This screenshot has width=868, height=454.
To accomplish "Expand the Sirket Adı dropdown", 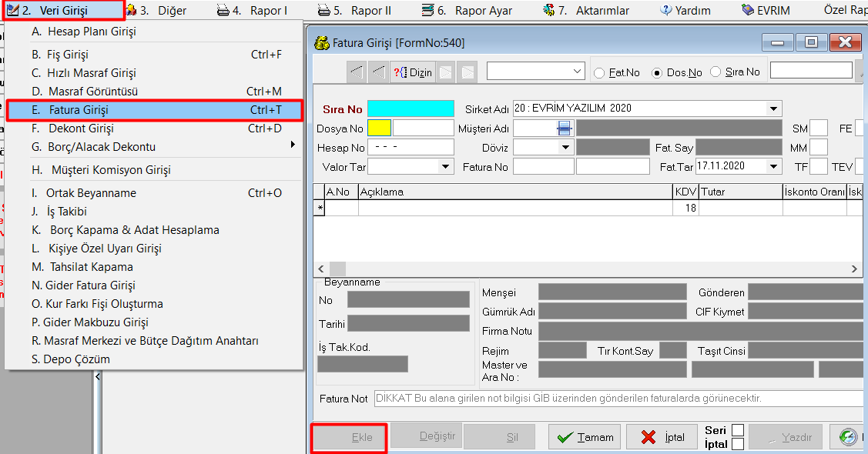I will click(x=773, y=108).
